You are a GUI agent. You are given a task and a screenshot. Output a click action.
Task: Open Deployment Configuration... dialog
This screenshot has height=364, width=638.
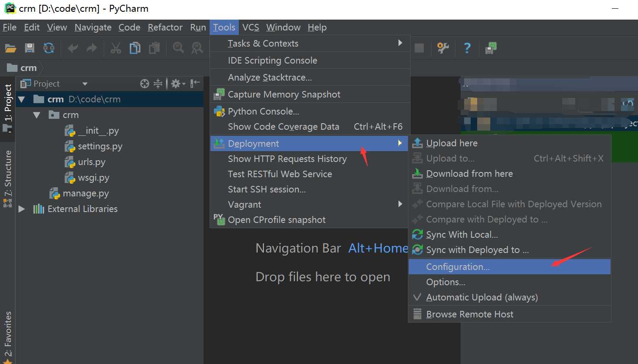(509, 267)
